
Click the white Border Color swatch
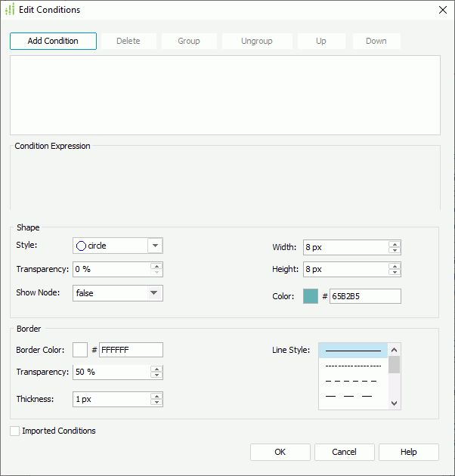click(x=80, y=350)
